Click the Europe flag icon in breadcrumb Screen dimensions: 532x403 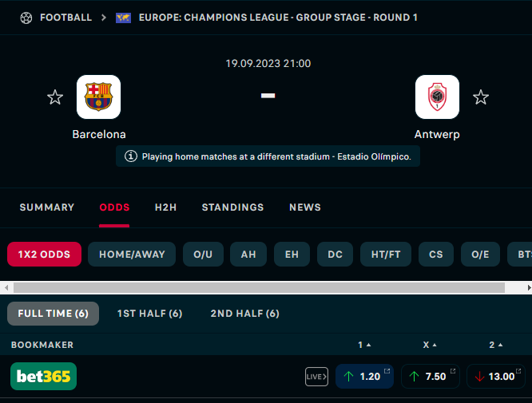(124, 18)
